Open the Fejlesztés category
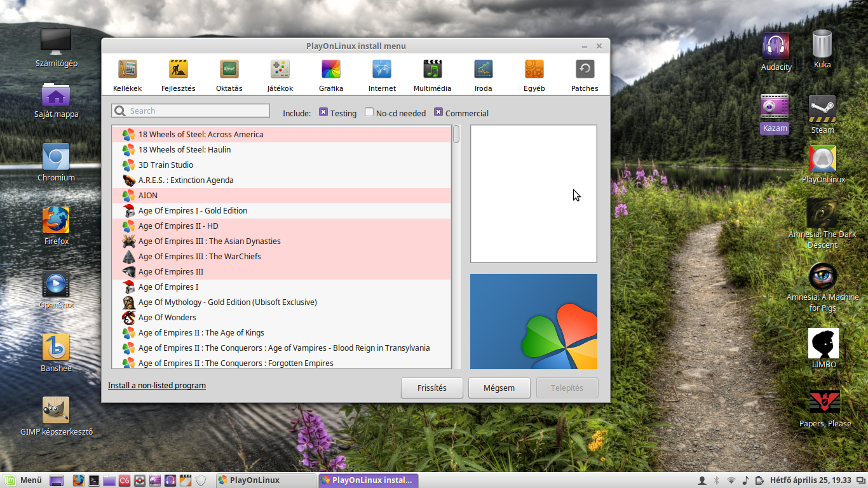Screen dimensions: 868x488 pyautogui.click(x=179, y=76)
